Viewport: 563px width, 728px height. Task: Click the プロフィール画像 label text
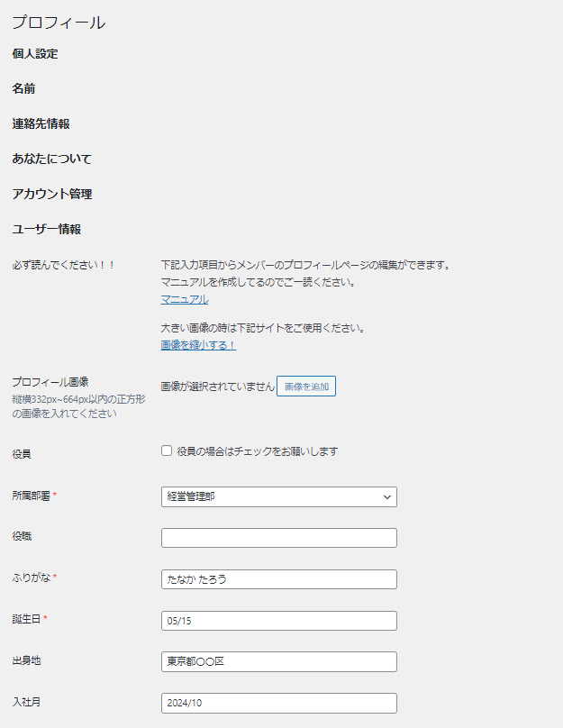[50, 382]
